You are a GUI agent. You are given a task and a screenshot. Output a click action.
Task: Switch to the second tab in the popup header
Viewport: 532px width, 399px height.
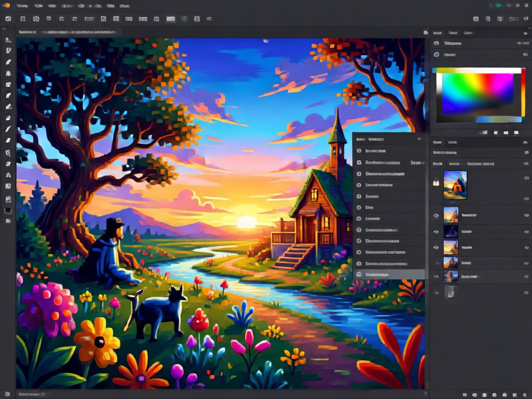tap(376, 139)
